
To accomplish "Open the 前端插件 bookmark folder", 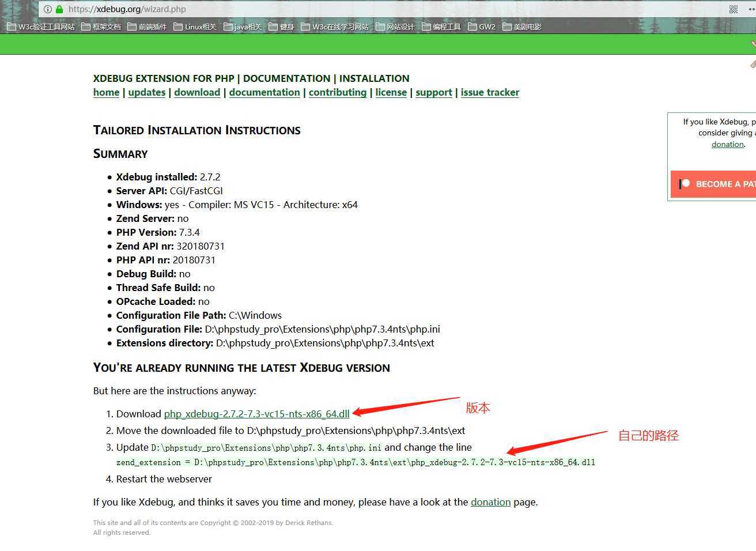I will (147, 27).
